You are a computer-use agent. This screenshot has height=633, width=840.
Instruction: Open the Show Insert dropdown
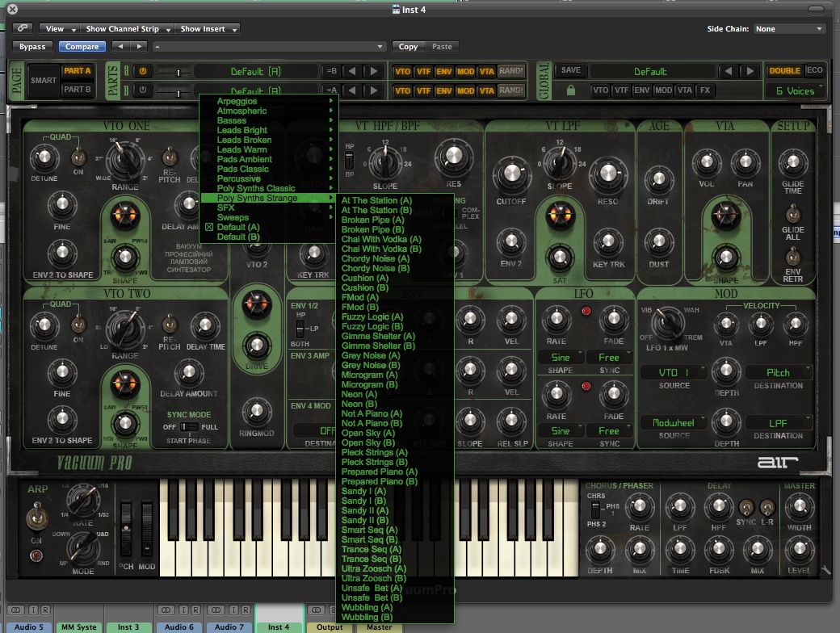(x=208, y=28)
